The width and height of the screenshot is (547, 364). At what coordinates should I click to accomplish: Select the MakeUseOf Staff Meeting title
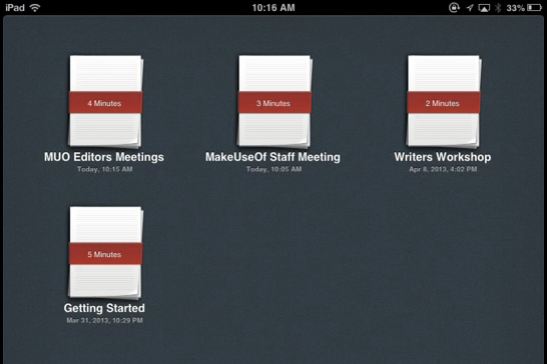tap(273, 157)
